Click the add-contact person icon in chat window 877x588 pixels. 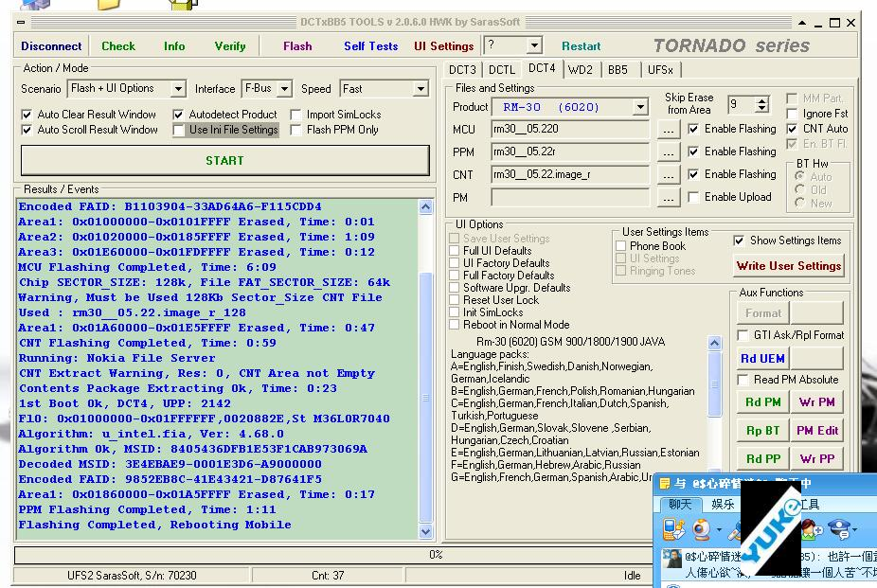(x=810, y=528)
